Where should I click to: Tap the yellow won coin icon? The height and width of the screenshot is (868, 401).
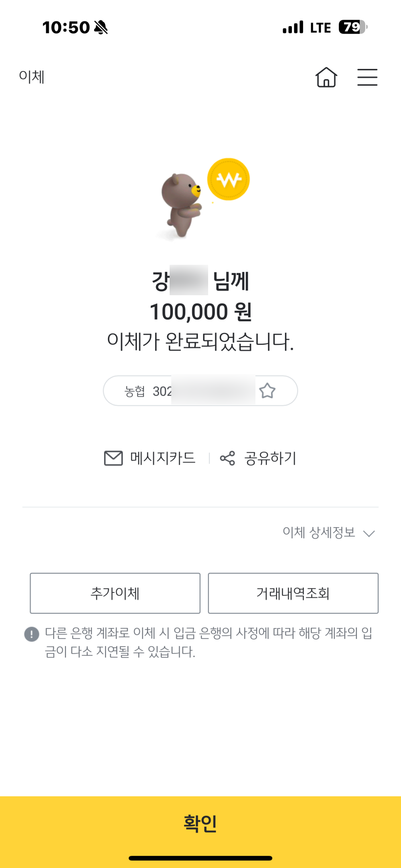tap(228, 179)
